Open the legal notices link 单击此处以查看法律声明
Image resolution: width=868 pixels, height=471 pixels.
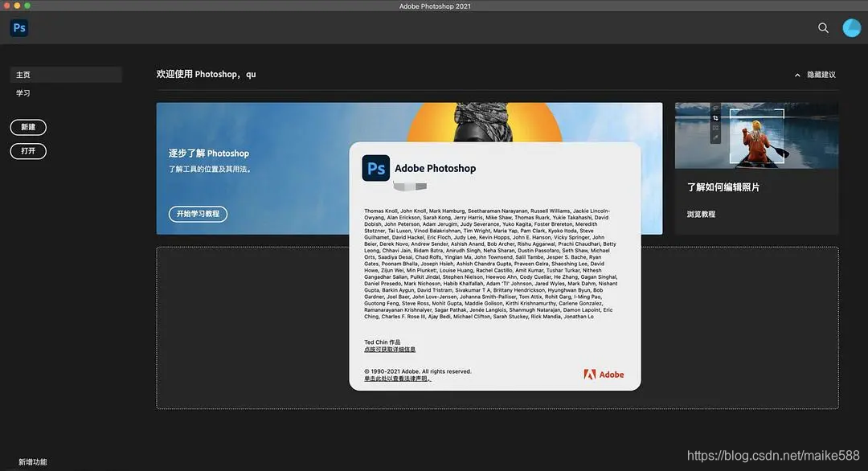(x=398, y=379)
